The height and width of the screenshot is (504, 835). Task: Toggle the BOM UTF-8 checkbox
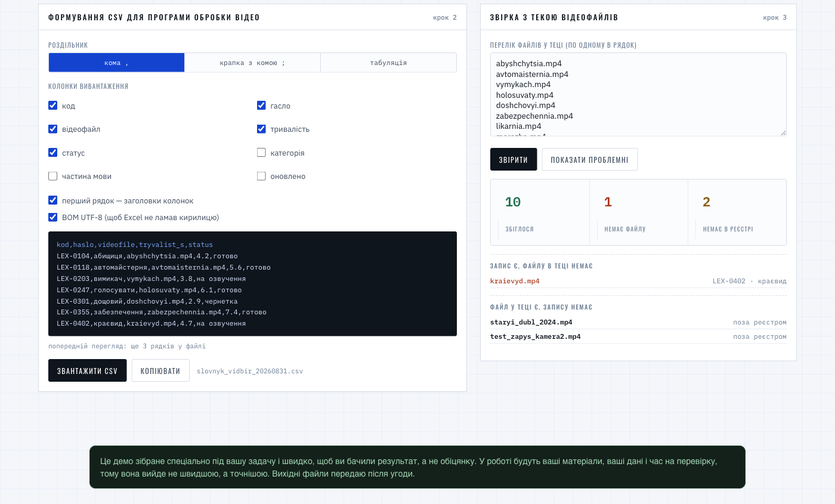(x=53, y=217)
